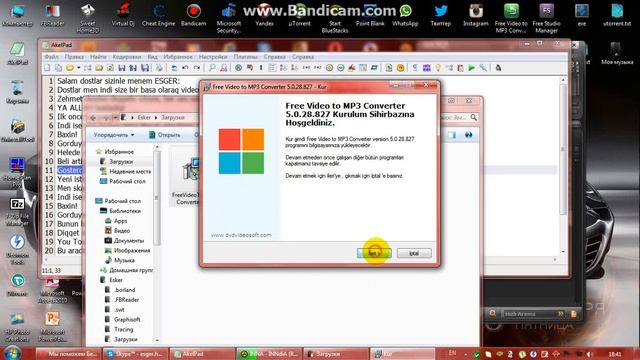The width and height of the screenshot is (640, 360).
Task: Click the light bulb icon in the AkelPad toolbar
Action: click(438, 68)
